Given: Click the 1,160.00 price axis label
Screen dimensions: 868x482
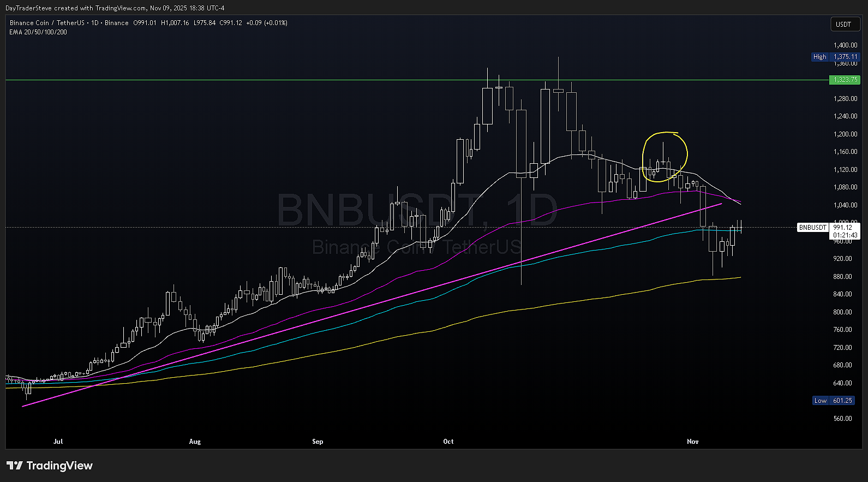Looking at the screenshot, I should coord(845,152).
